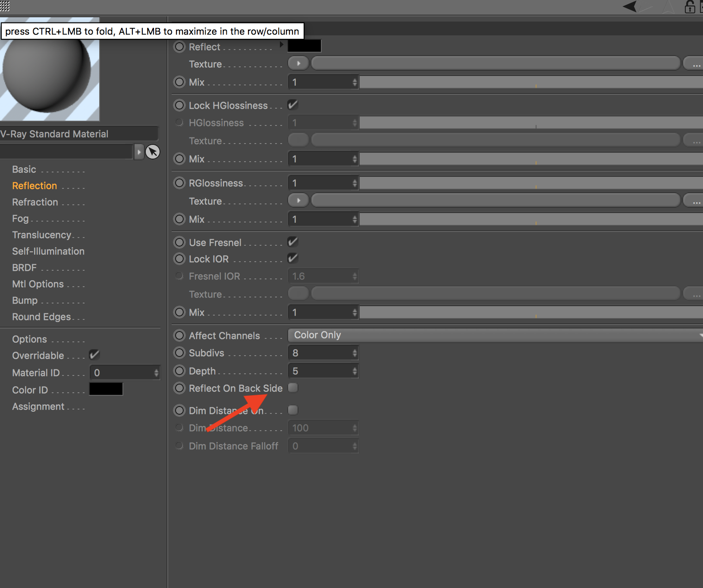
Task: Switch to the Bump tab
Action: pos(25,300)
